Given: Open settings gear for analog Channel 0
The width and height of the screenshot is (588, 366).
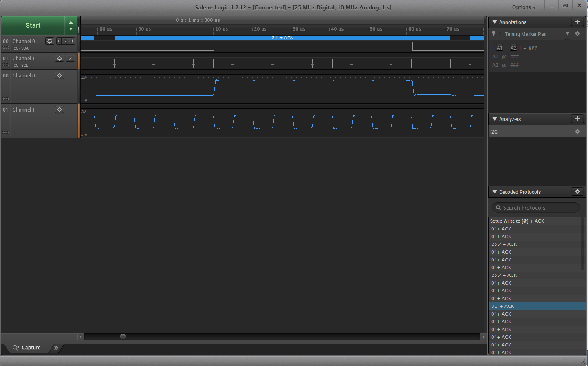Looking at the screenshot, I should (59, 75).
